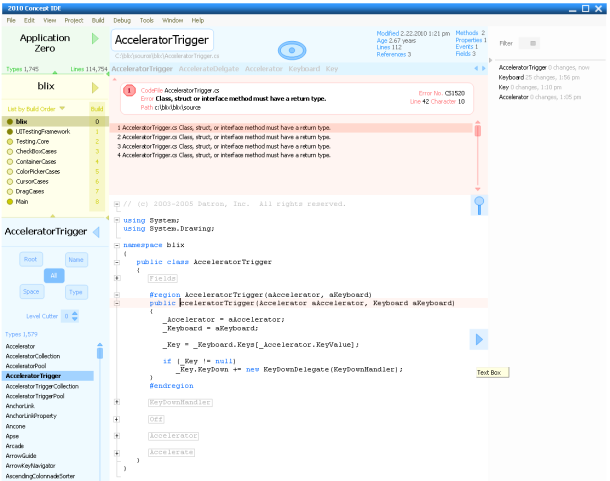The image size is (610, 481).
Task: Click the Name filter button
Action: click(76, 260)
